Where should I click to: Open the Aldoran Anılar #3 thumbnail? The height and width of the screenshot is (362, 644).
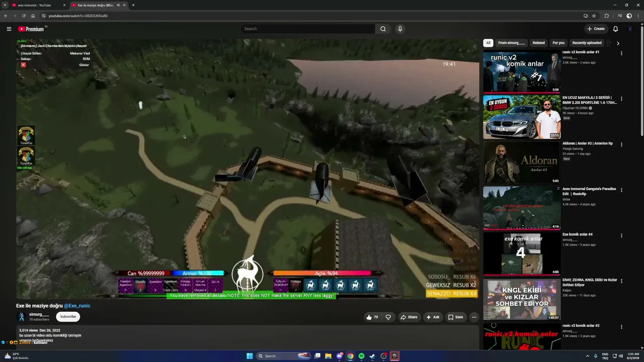522,162
